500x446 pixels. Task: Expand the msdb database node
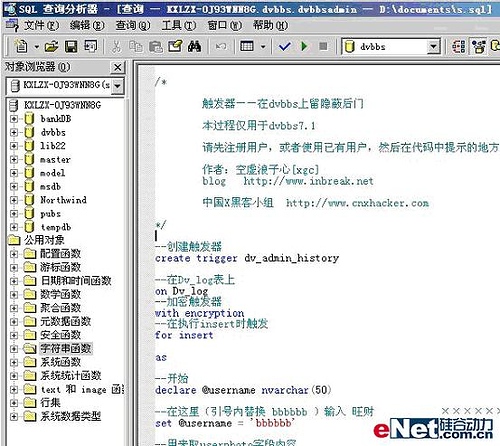tap(14, 186)
